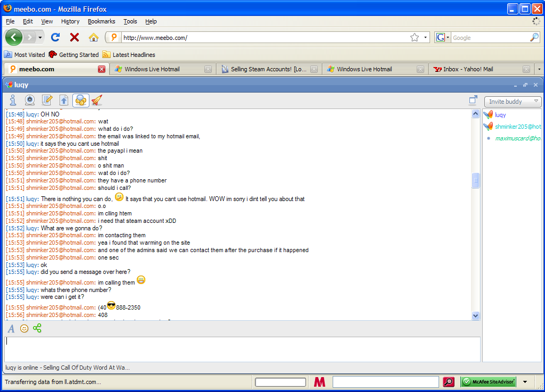The image size is (545, 392).
Task: Click chat scrollbar up arrow
Action: (475, 114)
